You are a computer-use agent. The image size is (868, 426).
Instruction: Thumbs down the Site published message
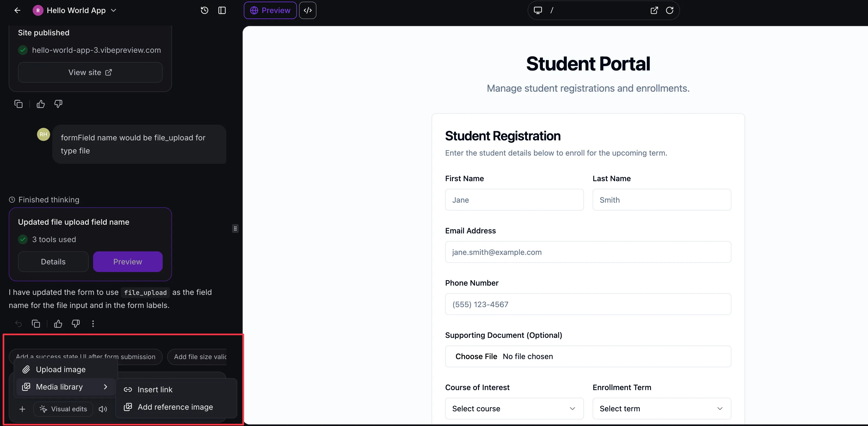click(x=58, y=104)
